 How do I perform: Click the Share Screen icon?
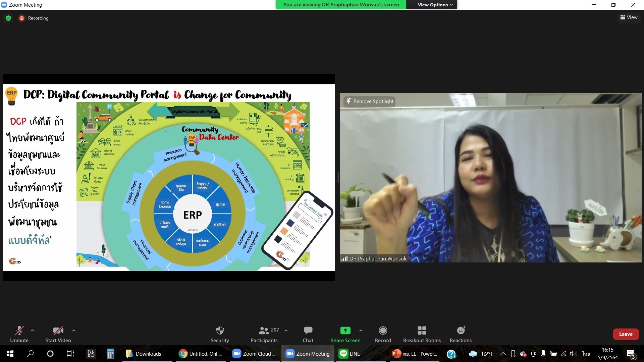(x=345, y=330)
